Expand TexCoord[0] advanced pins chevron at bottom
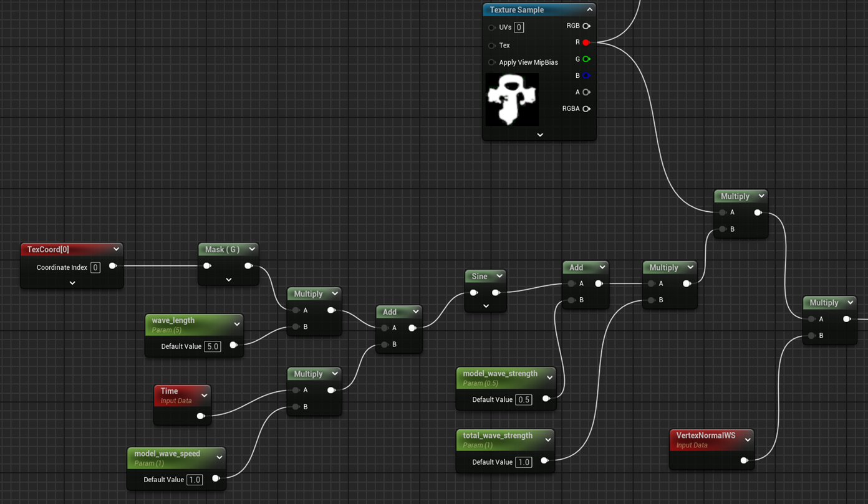The height and width of the screenshot is (504, 868). [72, 283]
